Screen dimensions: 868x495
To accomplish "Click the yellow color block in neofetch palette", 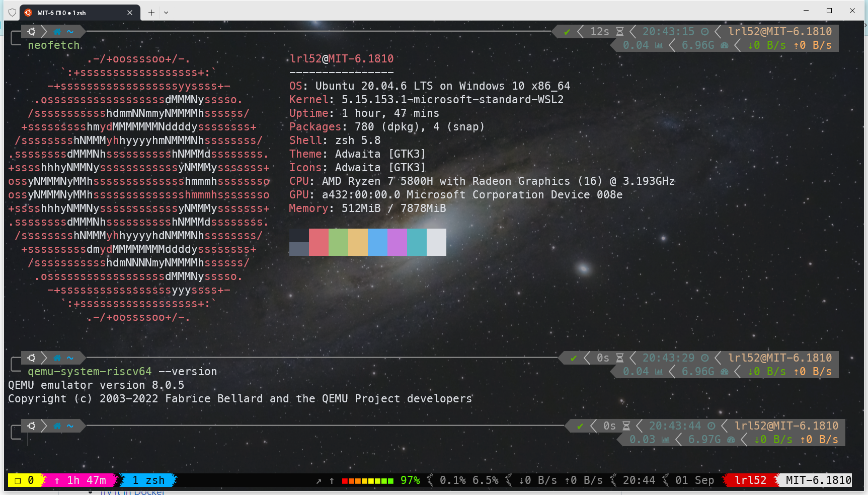I will (358, 242).
